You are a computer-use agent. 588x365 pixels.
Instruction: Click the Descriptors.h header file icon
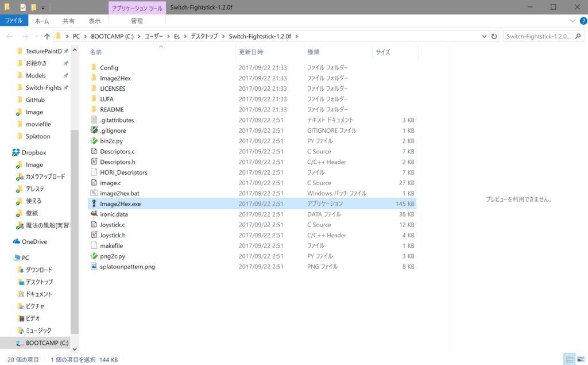pyautogui.click(x=94, y=162)
